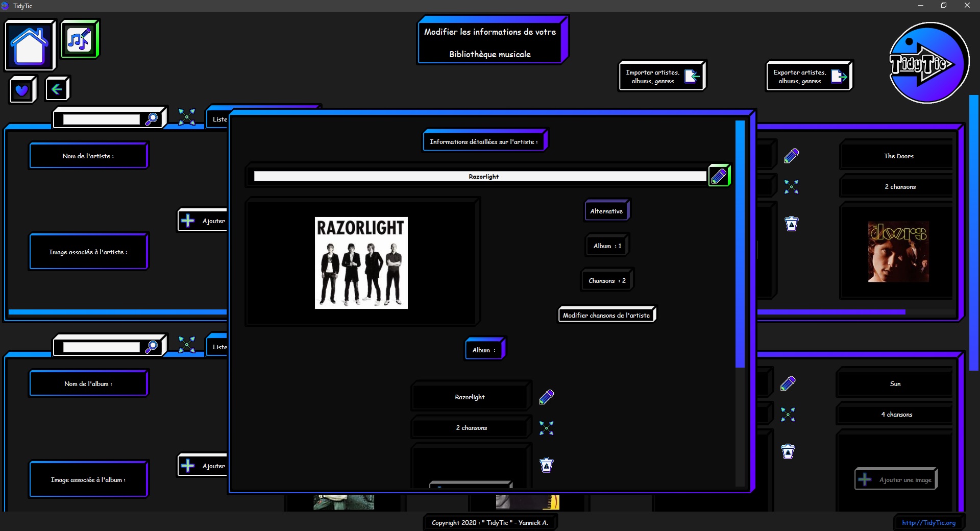Click Image associée à l'album label
980x531 pixels.
(88, 479)
